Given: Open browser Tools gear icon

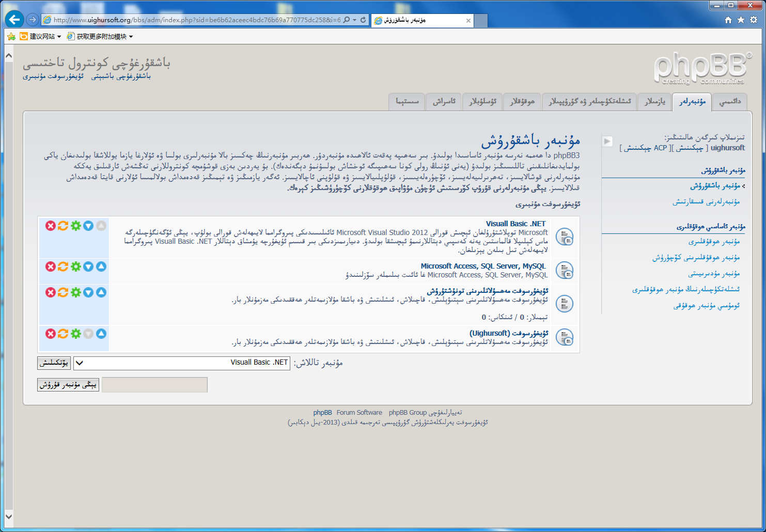Looking at the screenshot, I should tap(754, 20).
